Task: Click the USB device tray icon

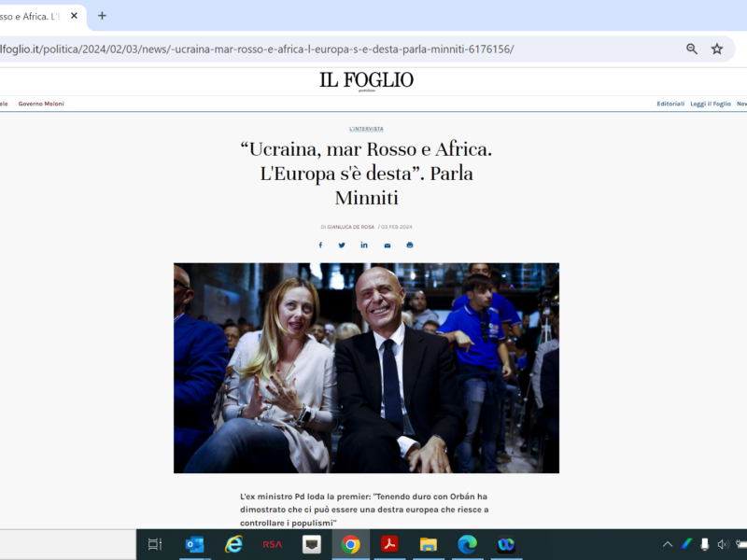Action: point(705,544)
